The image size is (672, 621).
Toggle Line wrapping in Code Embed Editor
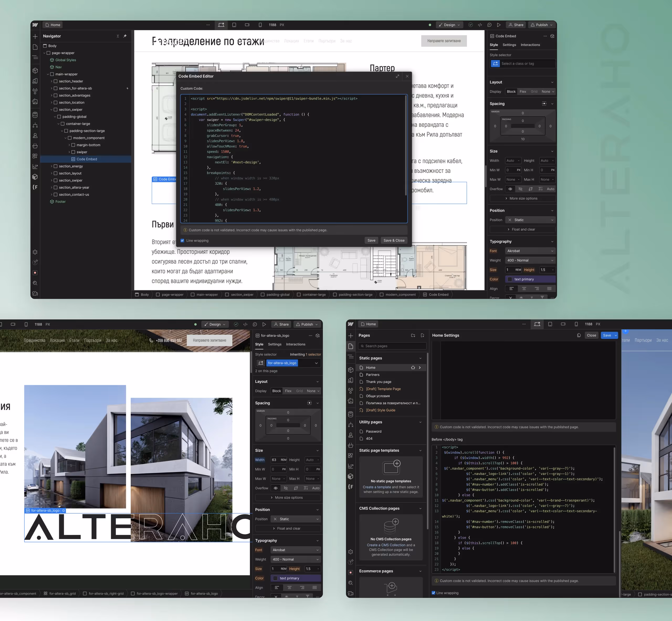[182, 241]
